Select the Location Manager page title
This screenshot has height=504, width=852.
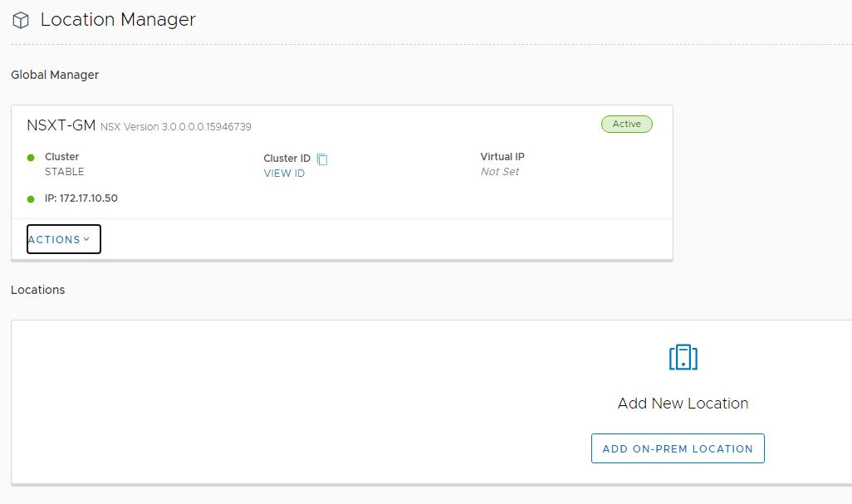[x=118, y=19]
